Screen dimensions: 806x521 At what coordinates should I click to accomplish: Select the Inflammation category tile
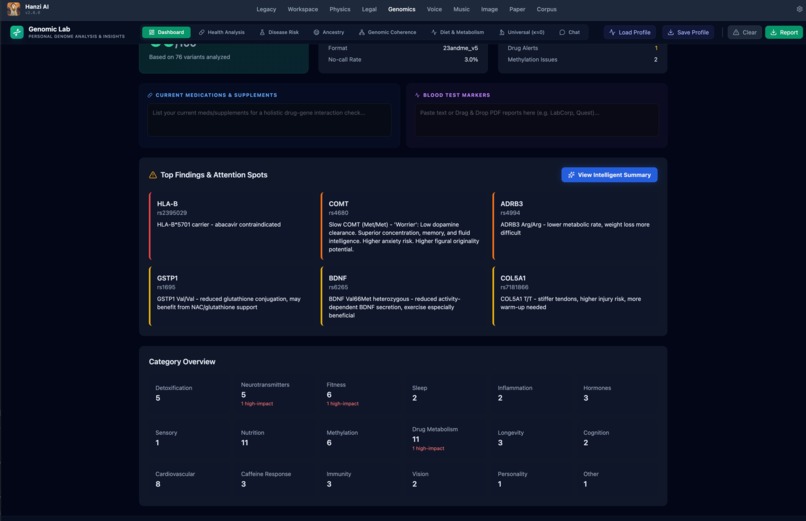532,394
